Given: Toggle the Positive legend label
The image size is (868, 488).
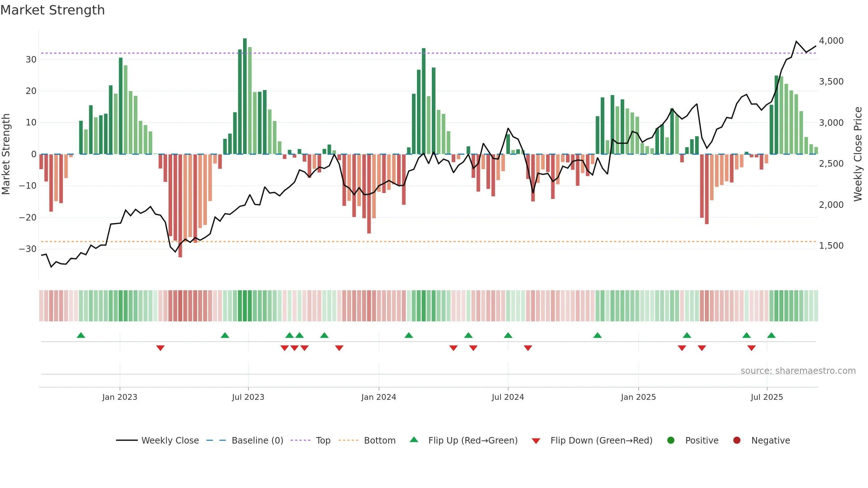Looking at the screenshot, I should [702, 440].
